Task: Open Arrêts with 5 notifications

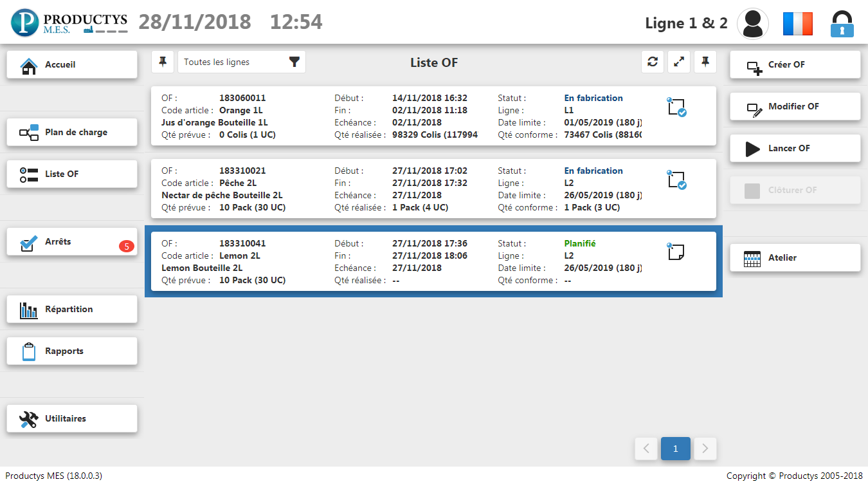Action: click(x=72, y=242)
